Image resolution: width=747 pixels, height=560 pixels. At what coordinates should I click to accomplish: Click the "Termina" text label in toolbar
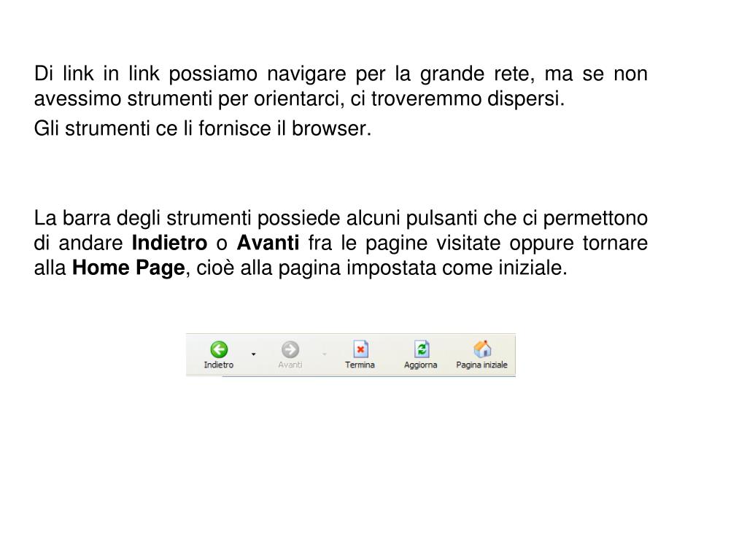pyautogui.click(x=360, y=365)
